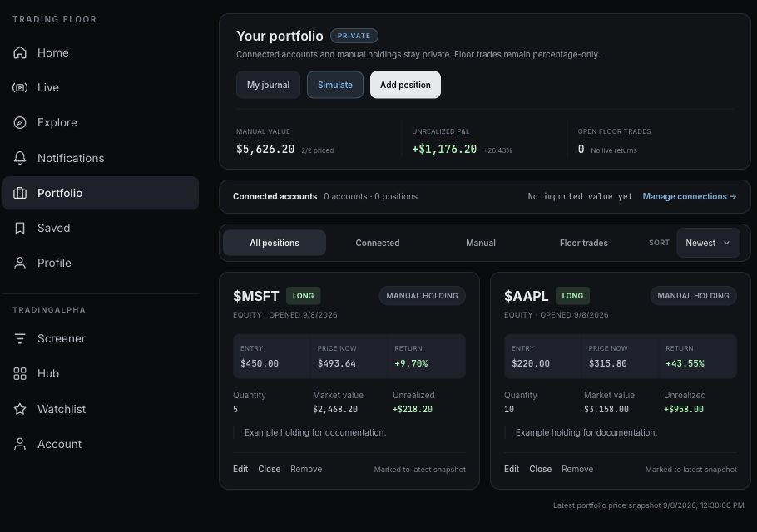Click the $2,468.20 market value
The width and height of the screenshot is (757, 532).
click(335, 409)
